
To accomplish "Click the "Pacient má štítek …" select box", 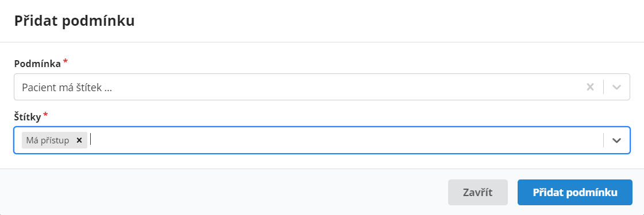I will (322, 87).
